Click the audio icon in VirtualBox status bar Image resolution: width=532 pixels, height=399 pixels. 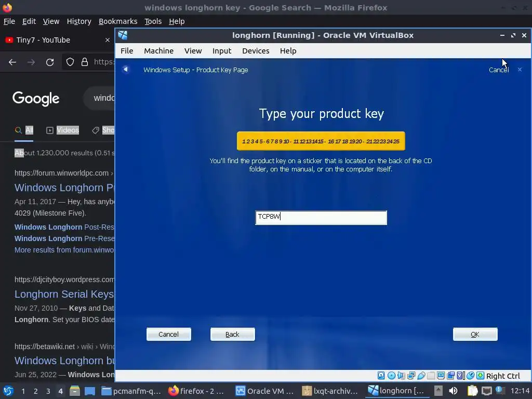[401, 376]
